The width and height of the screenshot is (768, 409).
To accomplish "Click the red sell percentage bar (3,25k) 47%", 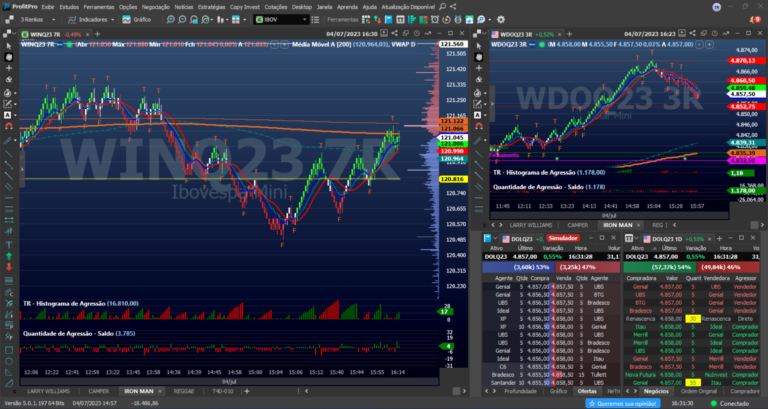I will pos(587,267).
